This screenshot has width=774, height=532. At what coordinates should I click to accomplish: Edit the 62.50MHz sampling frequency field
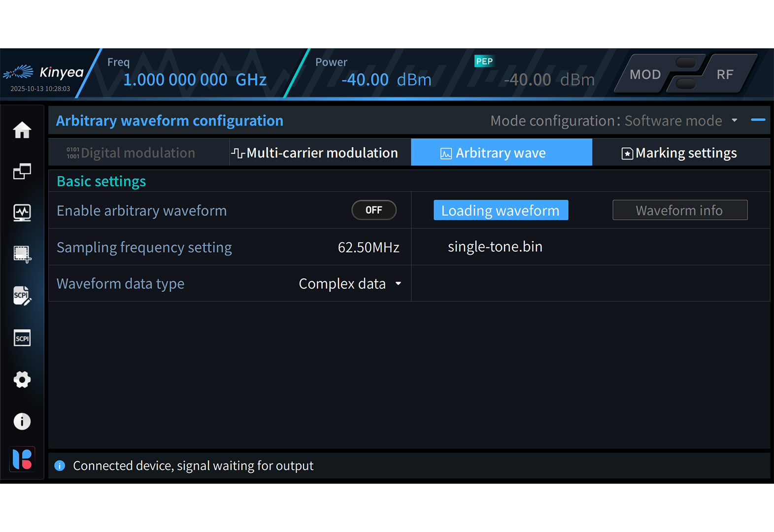[368, 247]
